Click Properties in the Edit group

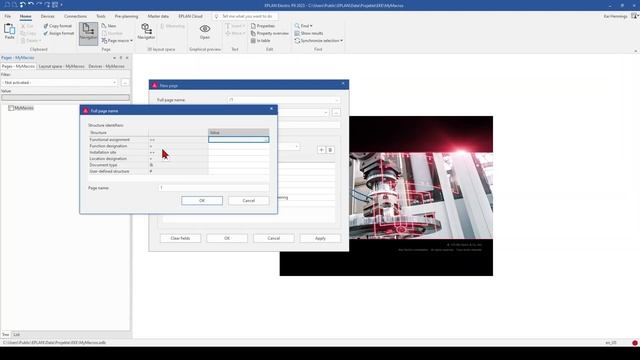(x=263, y=26)
